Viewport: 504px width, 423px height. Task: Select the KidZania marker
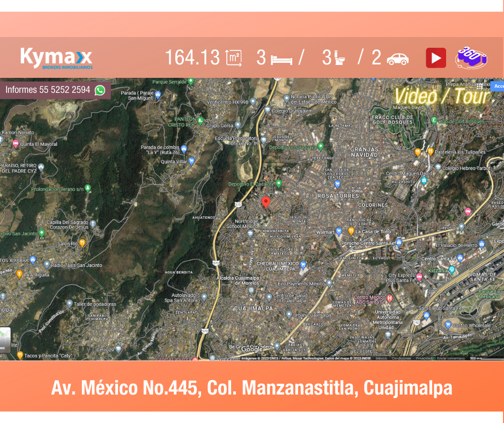pyautogui.click(x=452, y=270)
